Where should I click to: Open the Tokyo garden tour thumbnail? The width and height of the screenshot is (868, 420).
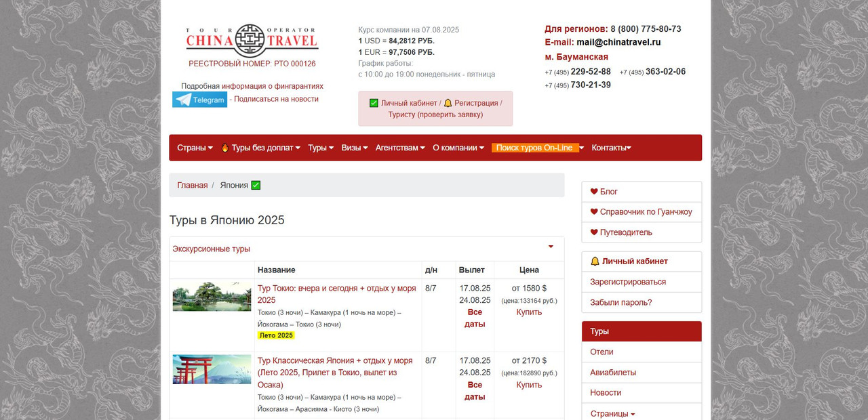(x=212, y=297)
